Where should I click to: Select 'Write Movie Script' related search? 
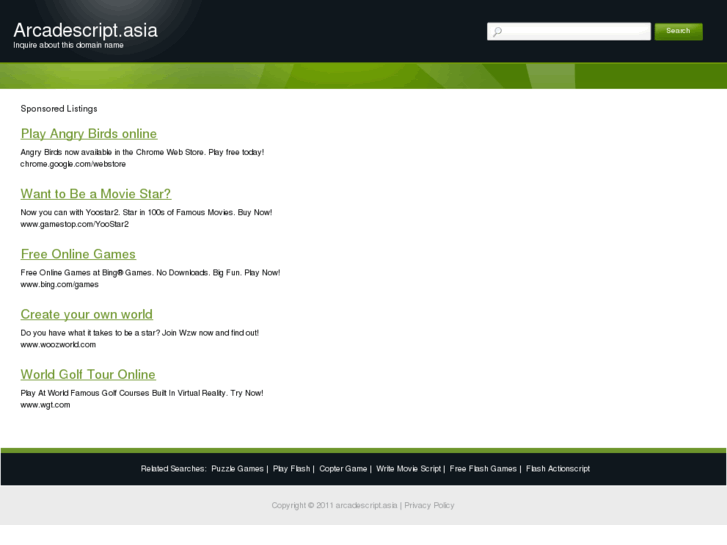[x=408, y=469]
